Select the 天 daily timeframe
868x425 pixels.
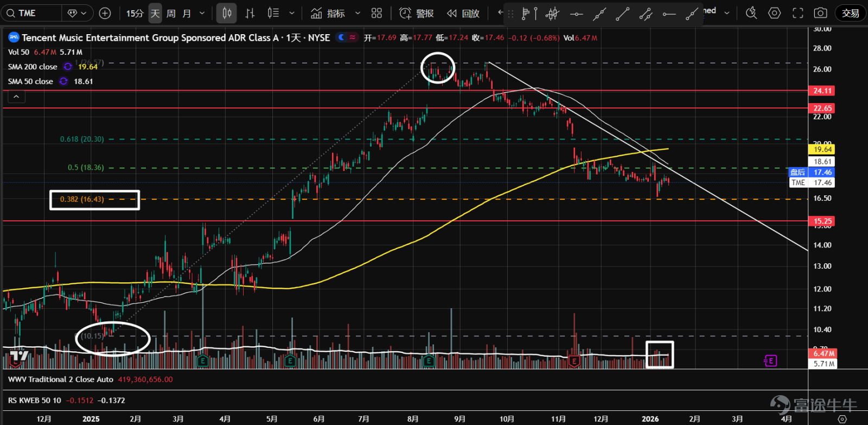pos(155,13)
